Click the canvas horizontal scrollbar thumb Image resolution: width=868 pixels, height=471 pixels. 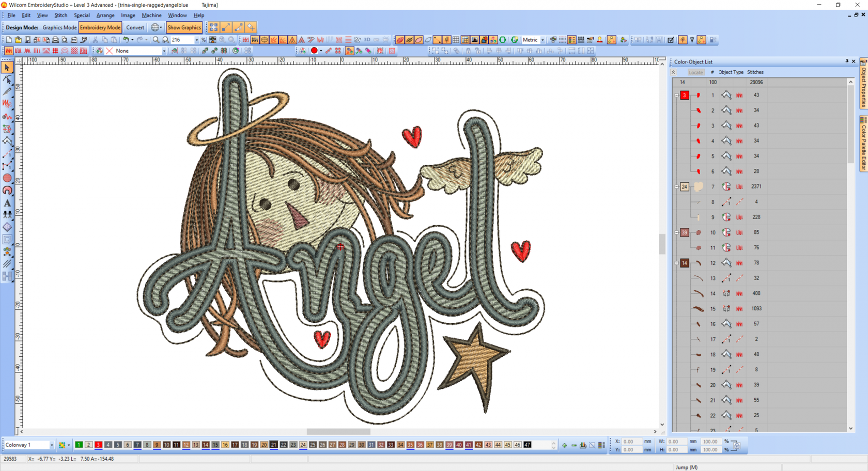338,432
